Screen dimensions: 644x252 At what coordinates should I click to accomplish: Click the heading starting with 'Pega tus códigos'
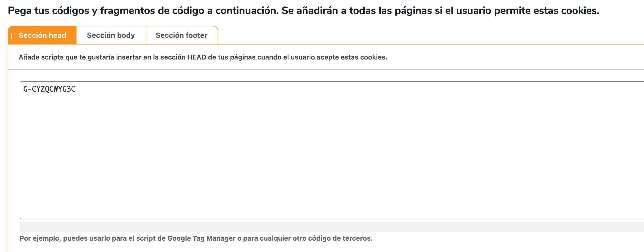pos(303,11)
